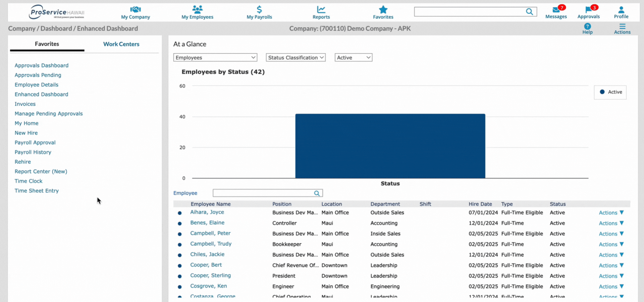
Task: Open the Actions hamburger menu icon
Action: tap(622, 26)
